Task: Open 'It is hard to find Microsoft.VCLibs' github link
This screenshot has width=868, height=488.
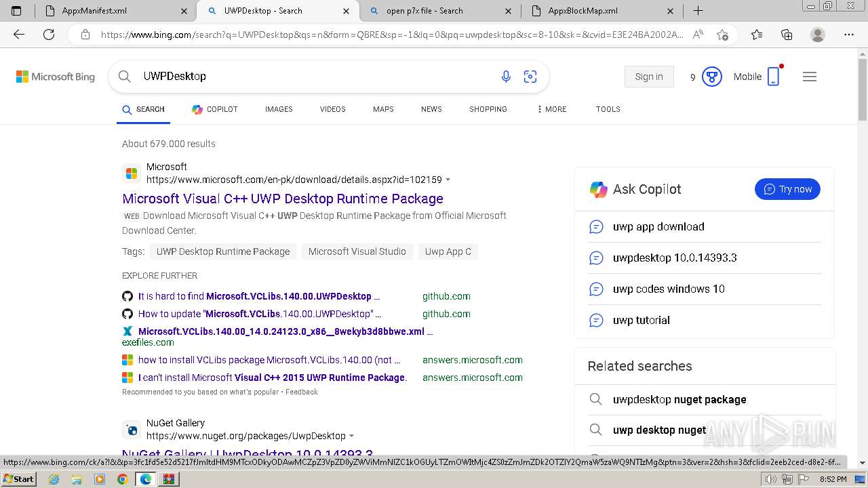Action: point(259,296)
